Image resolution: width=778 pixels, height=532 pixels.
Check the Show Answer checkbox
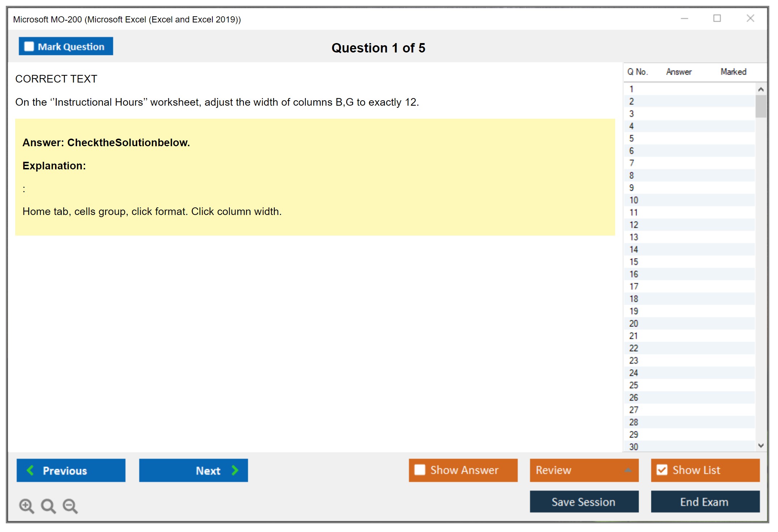[x=420, y=470]
